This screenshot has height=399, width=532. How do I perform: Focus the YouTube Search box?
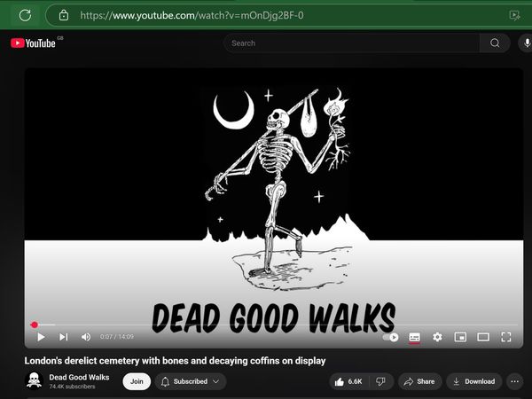tap(351, 43)
